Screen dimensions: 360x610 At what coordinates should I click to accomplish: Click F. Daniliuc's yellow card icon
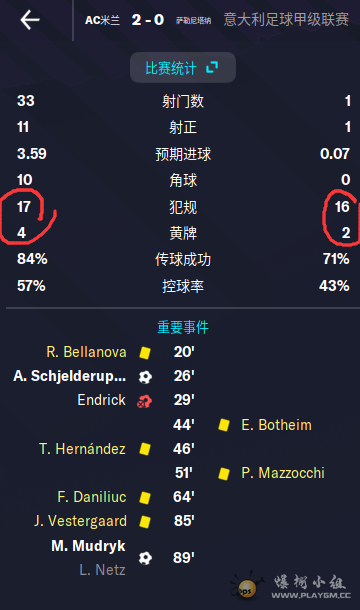(145, 498)
